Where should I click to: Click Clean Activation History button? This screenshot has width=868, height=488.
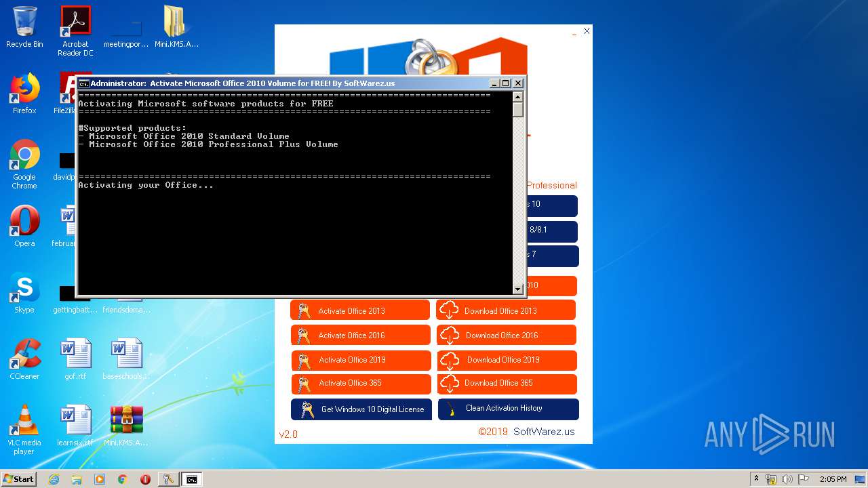(x=509, y=409)
